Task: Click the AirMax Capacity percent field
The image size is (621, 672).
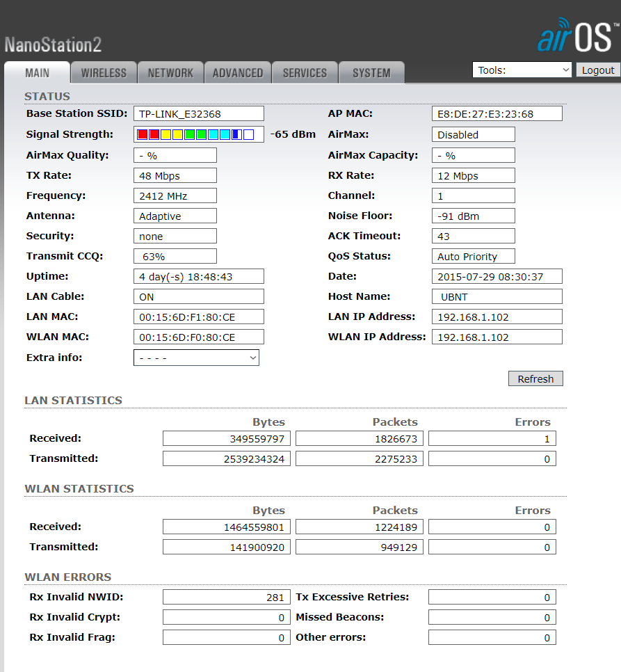Action: pyautogui.click(x=474, y=155)
